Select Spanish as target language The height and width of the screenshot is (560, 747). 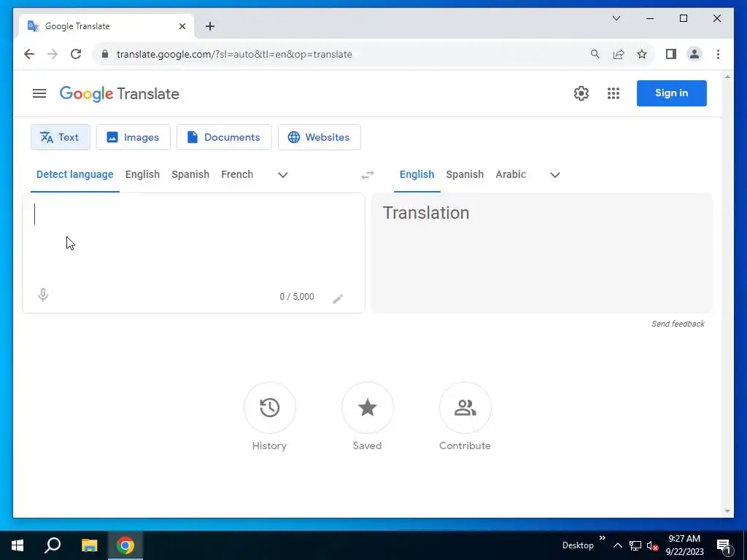point(465,174)
